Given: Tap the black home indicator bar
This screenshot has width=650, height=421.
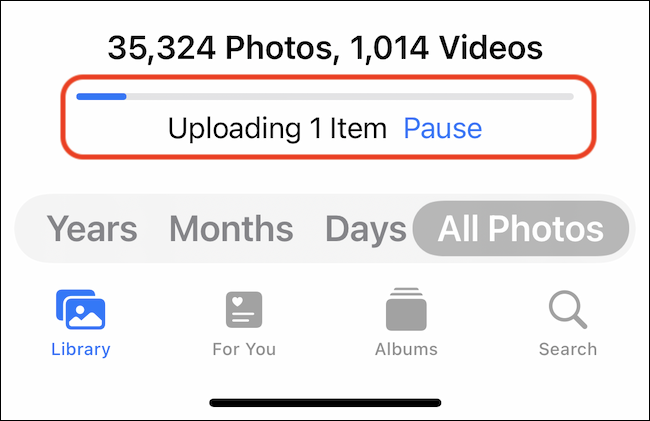Looking at the screenshot, I should point(325,403).
